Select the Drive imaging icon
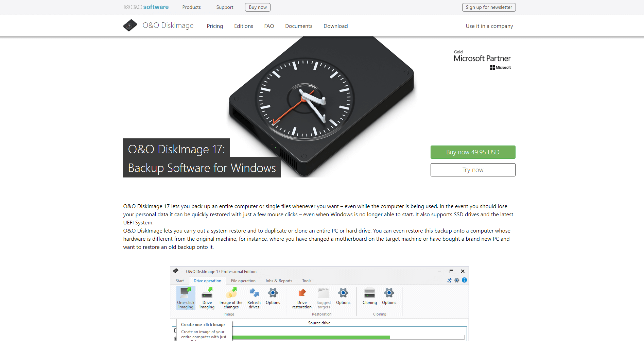This screenshot has height=341, width=644. tap(207, 298)
